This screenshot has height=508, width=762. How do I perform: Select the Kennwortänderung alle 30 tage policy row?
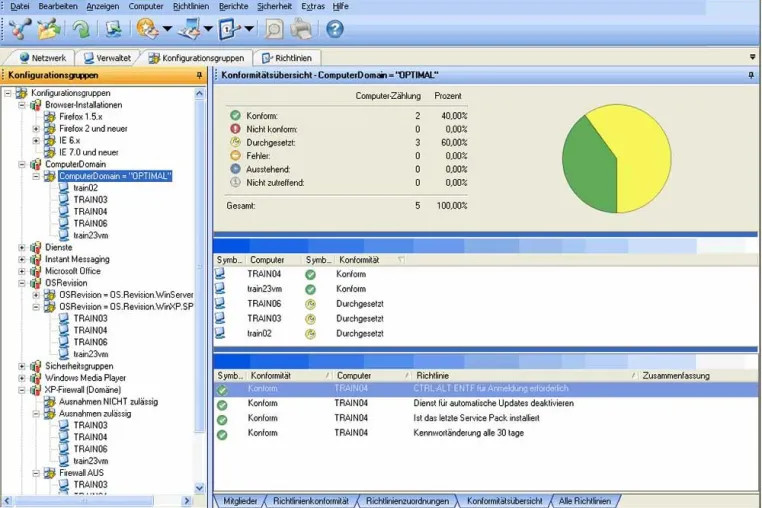pyautogui.click(x=486, y=433)
